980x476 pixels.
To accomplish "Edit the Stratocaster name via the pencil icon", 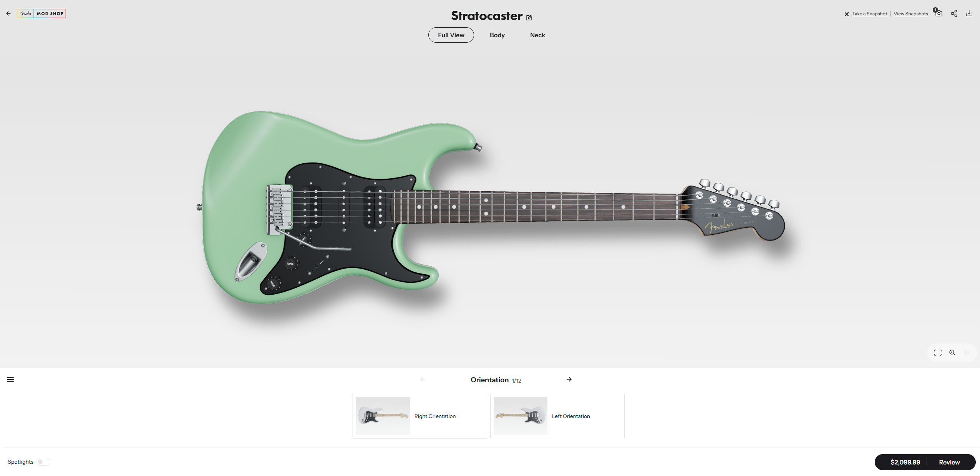I will tap(529, 17).
